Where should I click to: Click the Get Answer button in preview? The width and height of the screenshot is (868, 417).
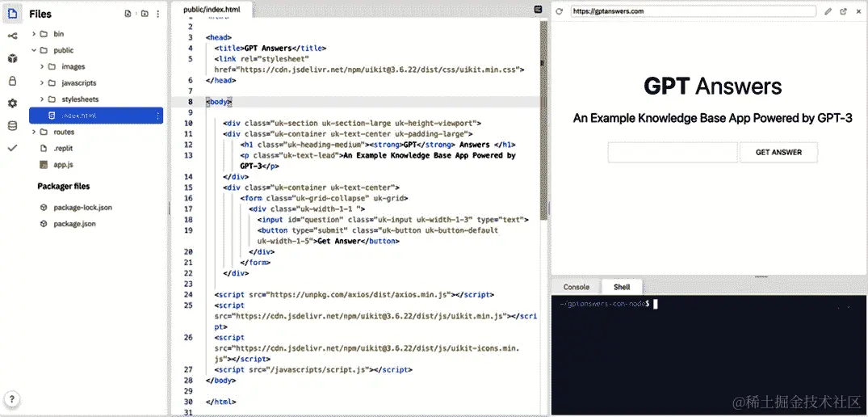tap(778, 152)
